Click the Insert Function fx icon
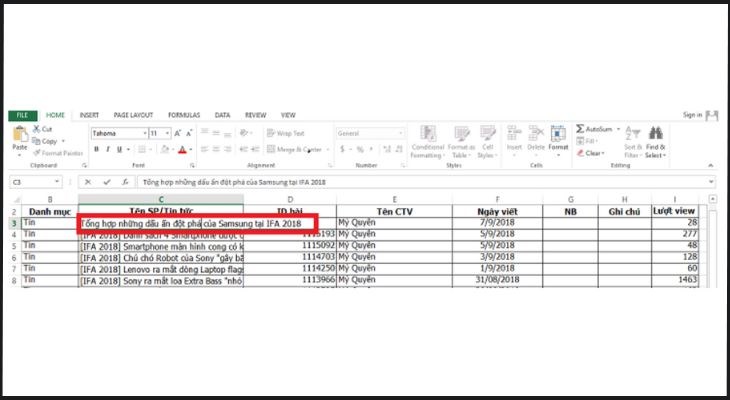This screenshot has height=400, width=730. pyautogui.click(x=123, y=182)
